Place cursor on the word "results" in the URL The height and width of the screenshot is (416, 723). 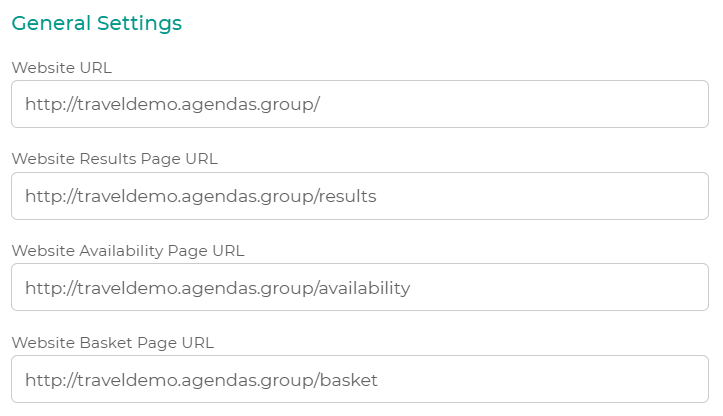(x=349, y=196)
